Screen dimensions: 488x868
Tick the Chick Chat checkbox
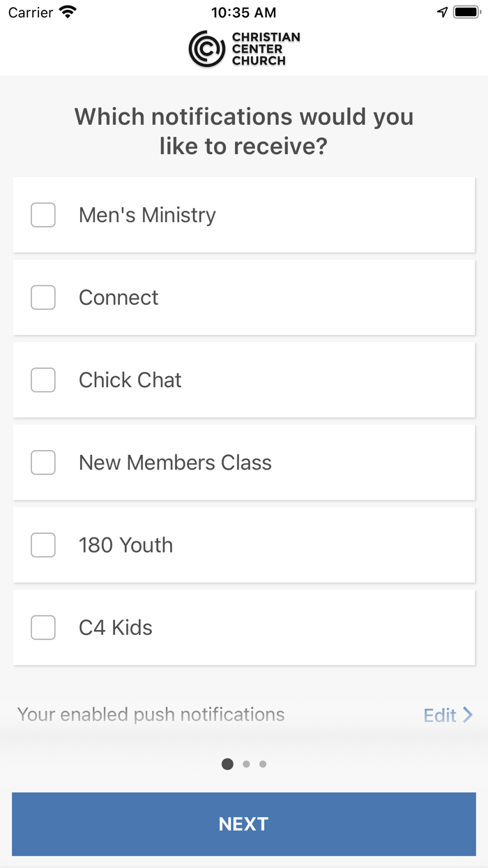pos(43,380)
